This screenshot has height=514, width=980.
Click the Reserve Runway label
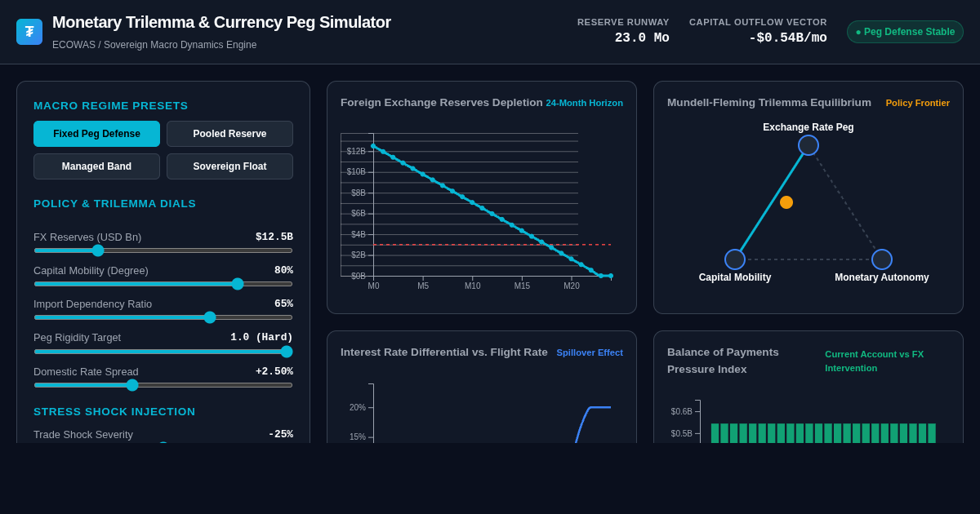(623, 22)
